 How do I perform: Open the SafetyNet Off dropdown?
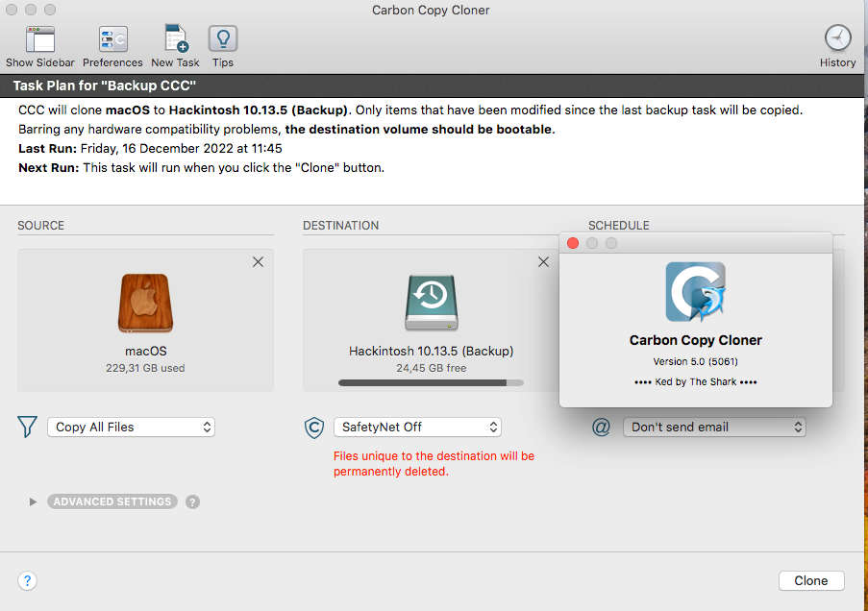(417, 428)
